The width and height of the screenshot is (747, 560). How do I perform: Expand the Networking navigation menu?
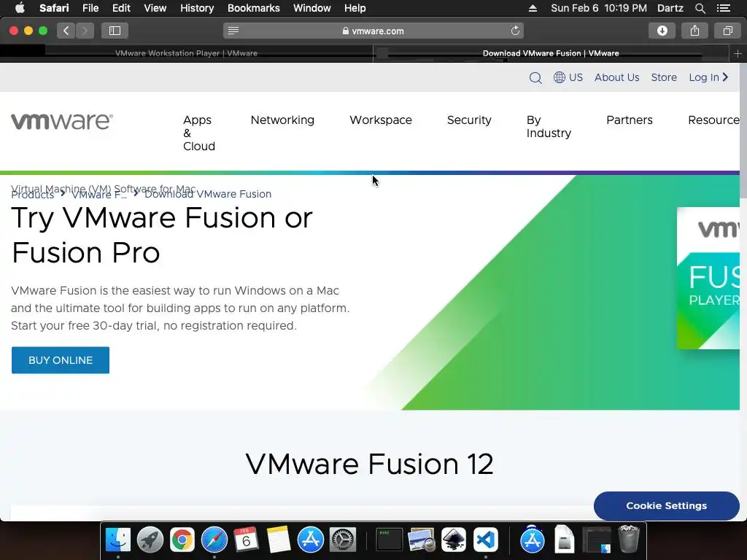(x=282, y=120)
